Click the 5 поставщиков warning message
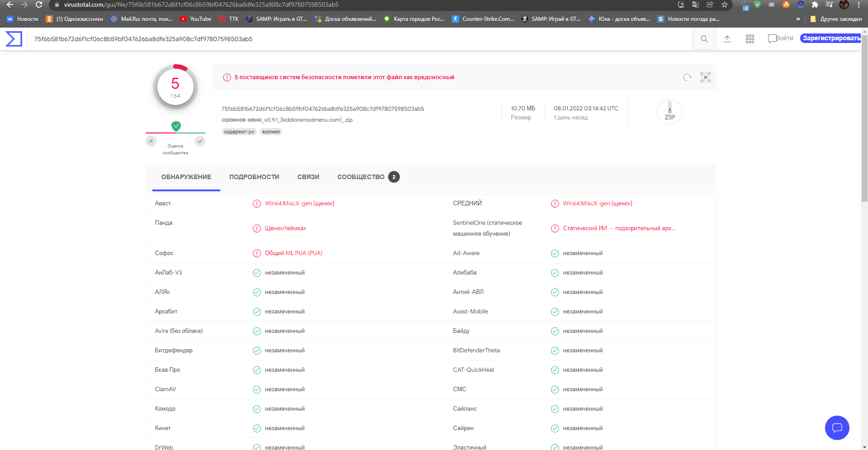 [344, 77]
